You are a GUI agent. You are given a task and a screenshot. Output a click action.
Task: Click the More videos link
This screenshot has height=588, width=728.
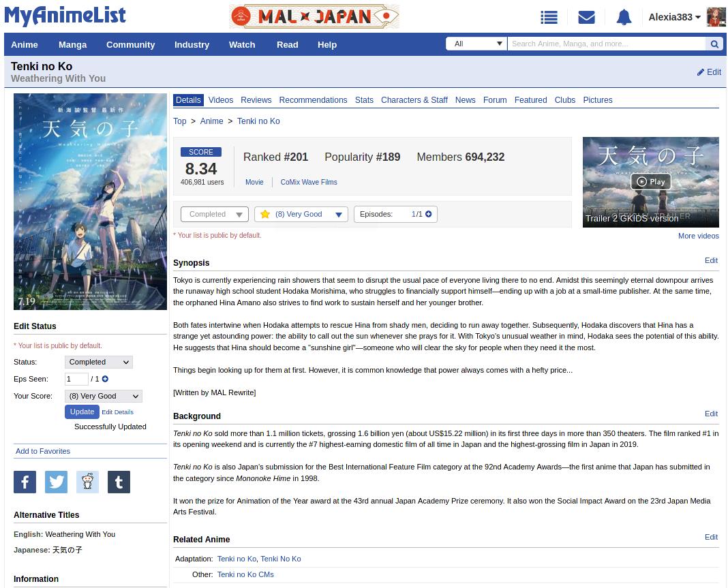pyautogui.click(x=698, y=236)
